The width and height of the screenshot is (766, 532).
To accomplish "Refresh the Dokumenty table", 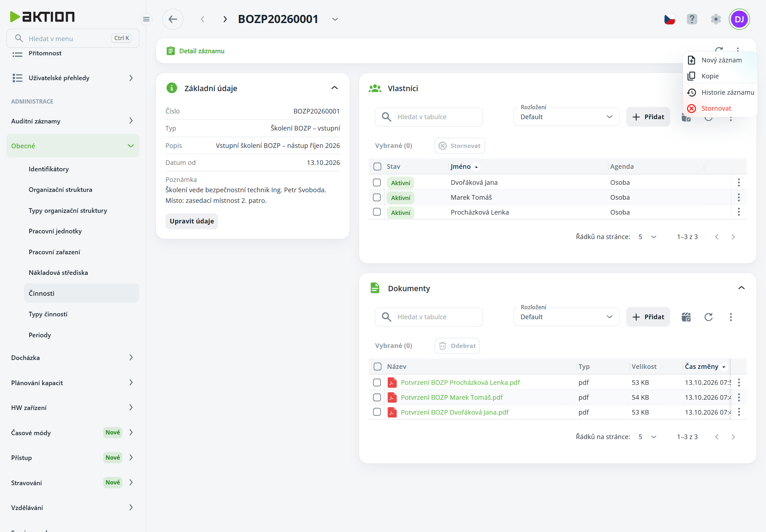I will point(709,317).
